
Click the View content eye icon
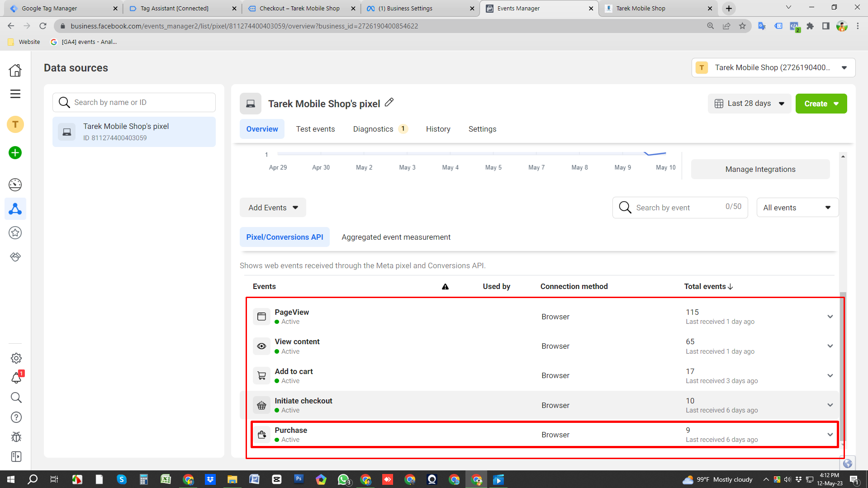(261, 346)
